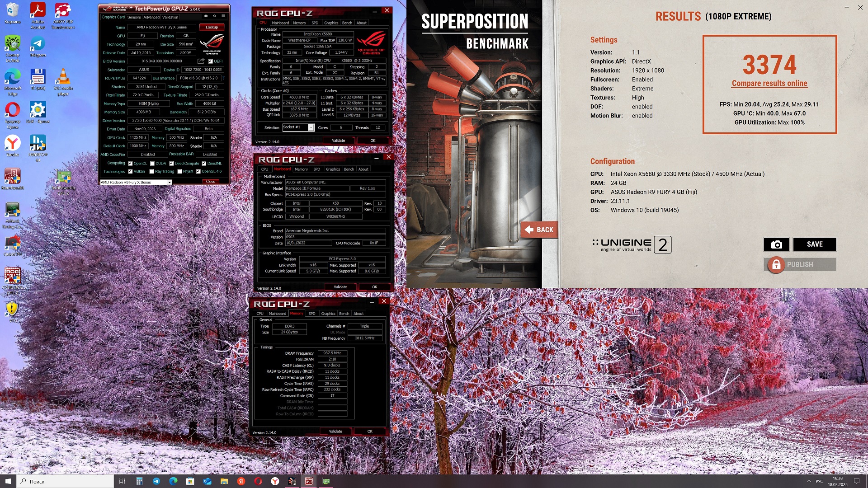Toggle the UEFI checkbox in GPU-Z

210,61
